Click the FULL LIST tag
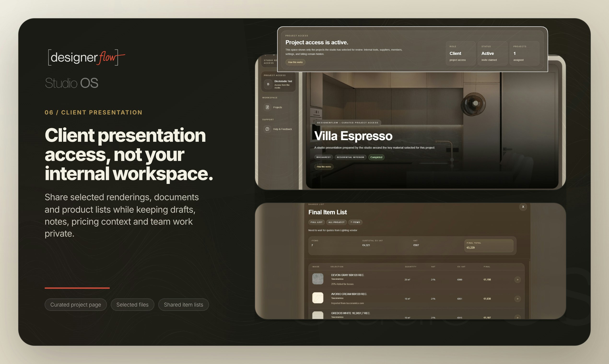Viewport: 609px width, 364px height. [x=316, y=222]
